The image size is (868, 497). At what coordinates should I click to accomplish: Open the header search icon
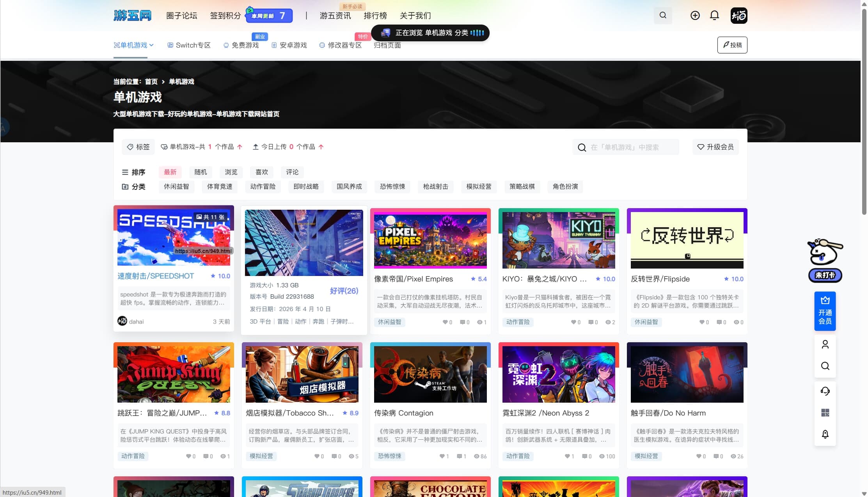point(663,16)
